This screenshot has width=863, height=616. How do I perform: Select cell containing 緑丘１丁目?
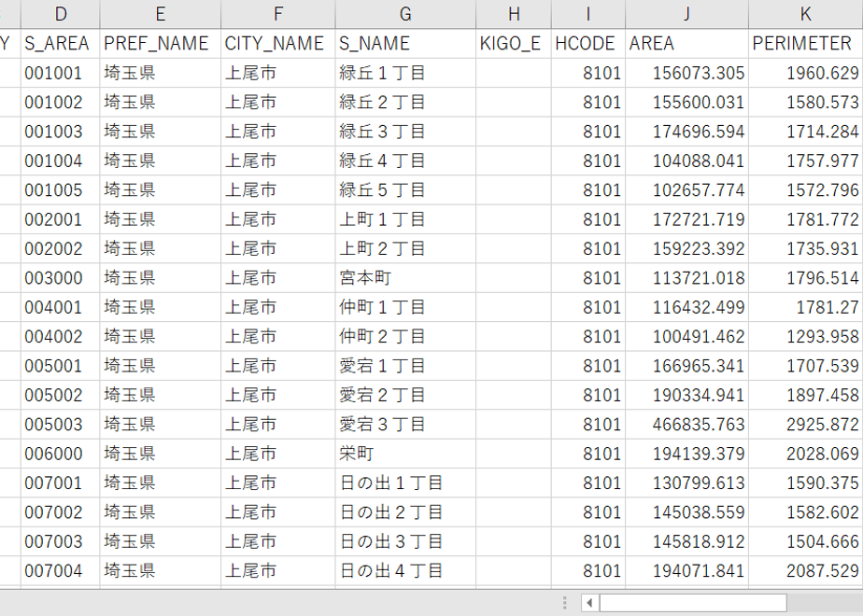click(405, 73)
